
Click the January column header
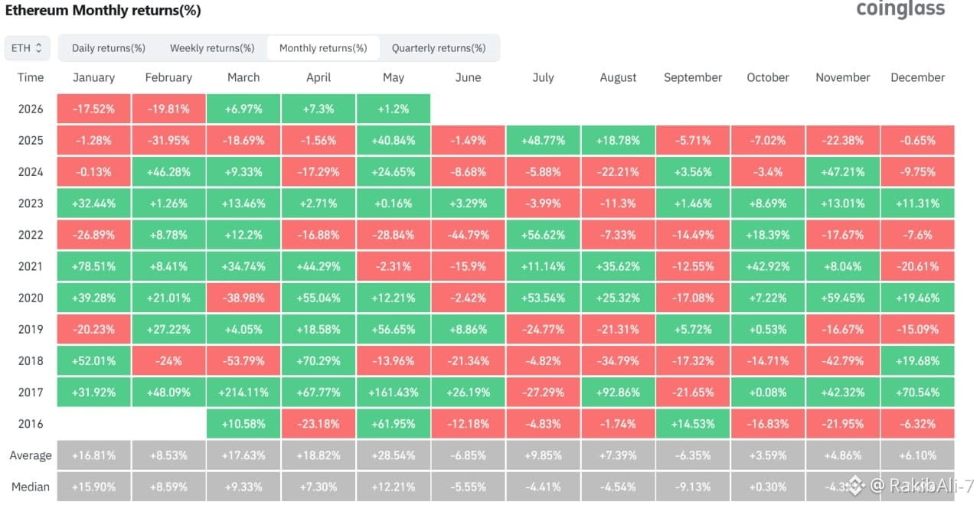(x=93, y=77)
